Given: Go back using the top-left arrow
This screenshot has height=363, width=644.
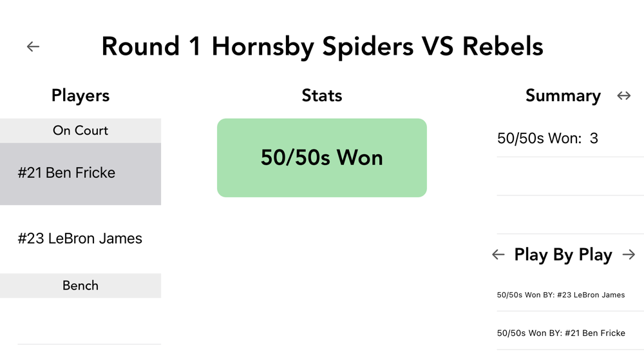Looking at the screenshot, I should pyautogui.click(x=33, y=46).
